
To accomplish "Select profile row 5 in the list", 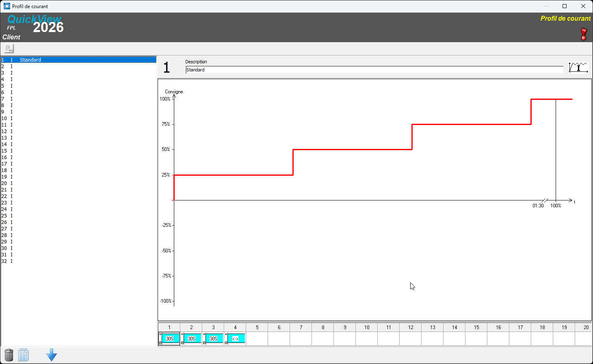I will (78, 86).
